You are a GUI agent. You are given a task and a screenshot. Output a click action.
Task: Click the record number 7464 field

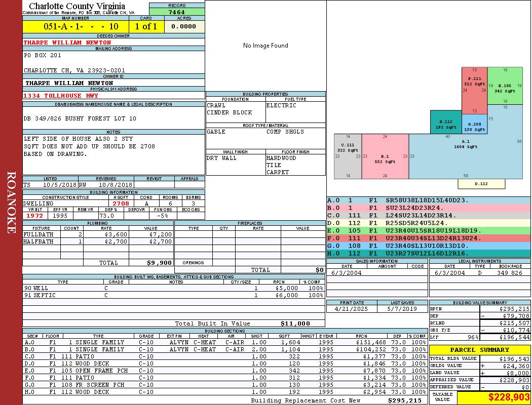tap(177, 12)
